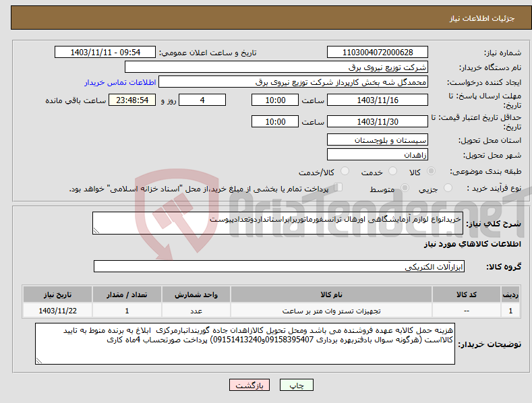Screen dimensions: 532x403
Task: Click the تاریخ نیاز column header
Action: [x=58, y=294]
